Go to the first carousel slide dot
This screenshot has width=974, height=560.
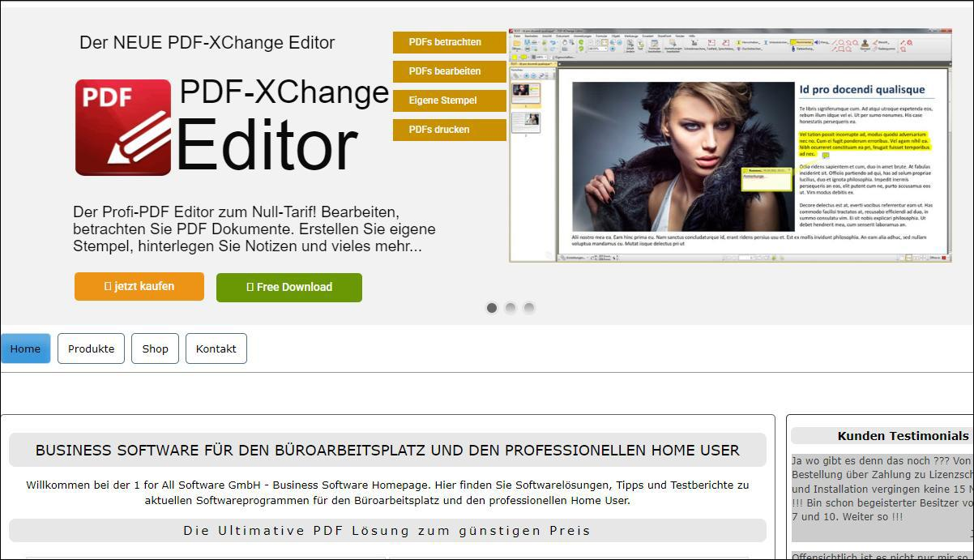492,308
